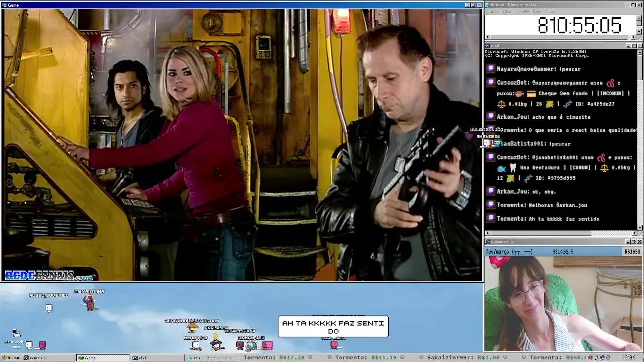644x362 pixels.
Task: Click the R$1650 goal amount in camera.exe
Action: click(x=632, y=252)
